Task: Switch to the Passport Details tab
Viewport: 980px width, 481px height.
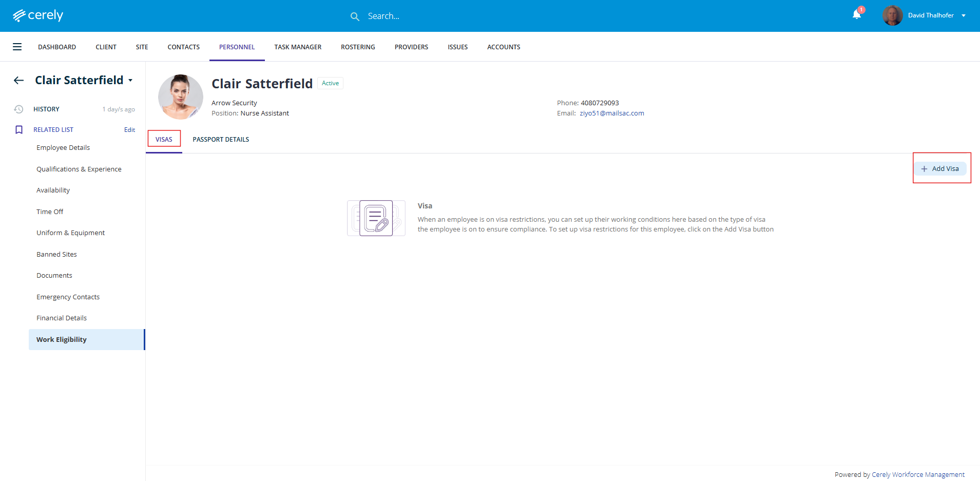Action: coord(221,140)
